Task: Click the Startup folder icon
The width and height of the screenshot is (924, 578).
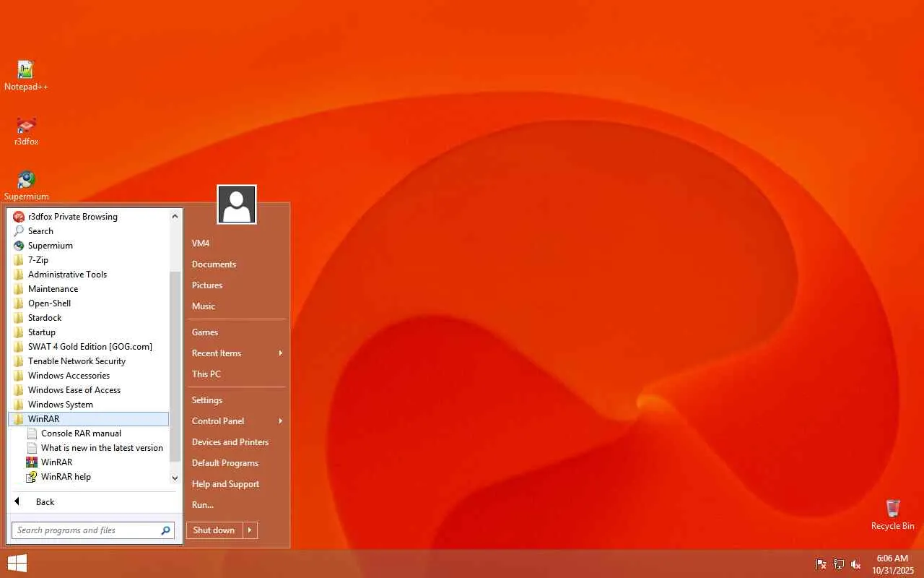Action: coord(19,332)
